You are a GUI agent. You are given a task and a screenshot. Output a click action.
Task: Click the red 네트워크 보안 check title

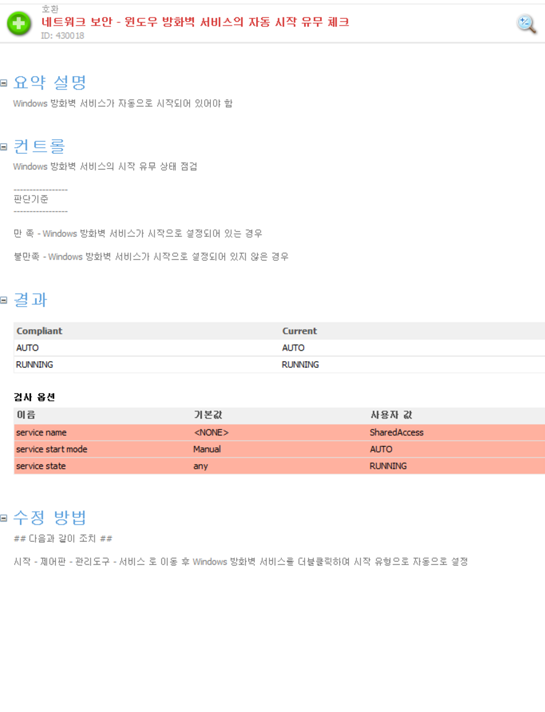[x=195, y=22]
